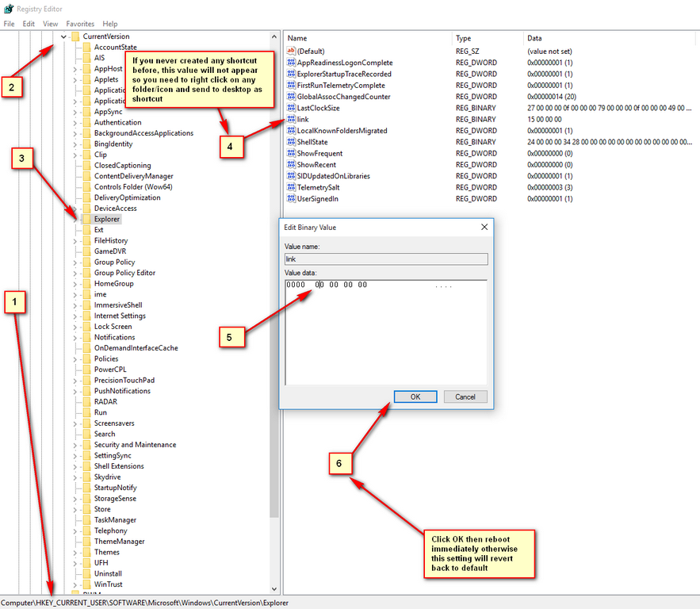Click the Themes key folder icon
Image resolution: width=700 pixels, height=609 pixels.
pos(86,552)
